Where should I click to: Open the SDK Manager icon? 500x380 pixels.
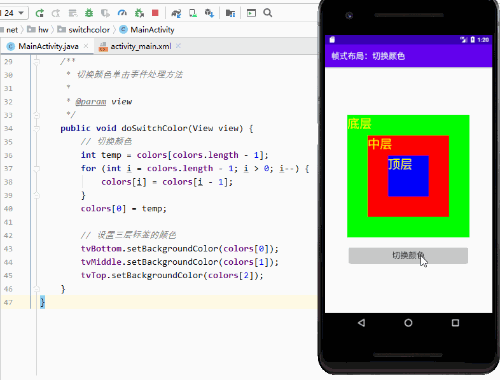(209, 13)
